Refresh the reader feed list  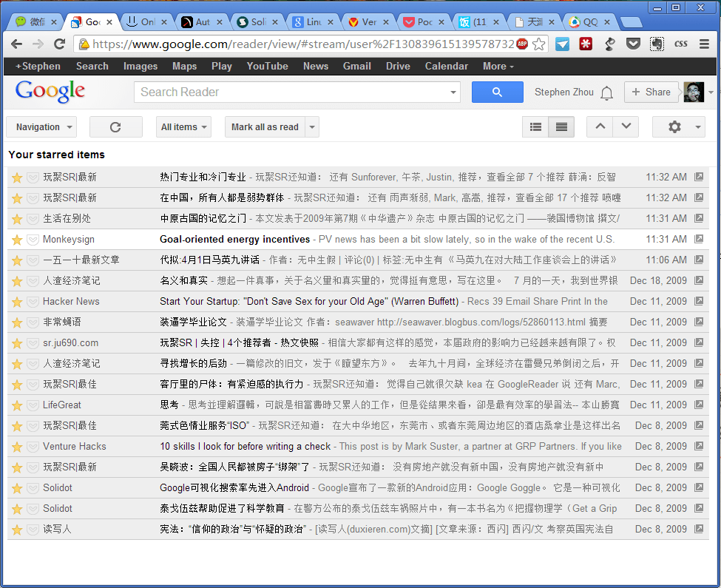[115, 127]
